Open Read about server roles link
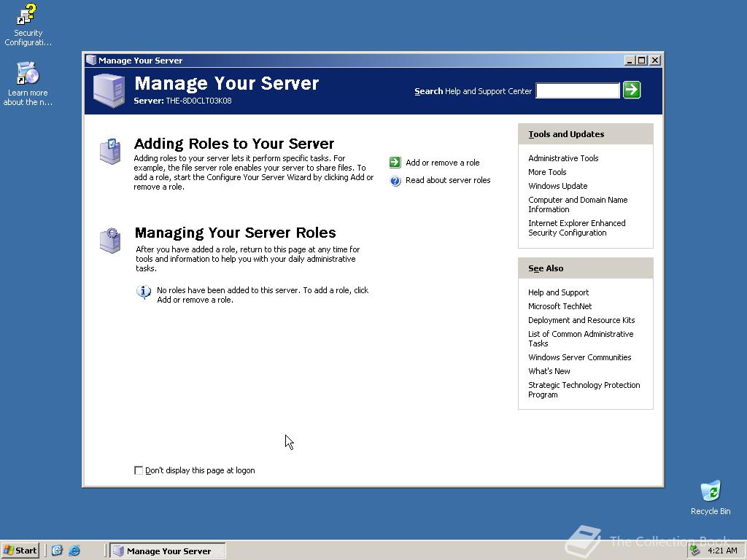The width and height of the screenshot is (747, 560). (x=448, y=180)
